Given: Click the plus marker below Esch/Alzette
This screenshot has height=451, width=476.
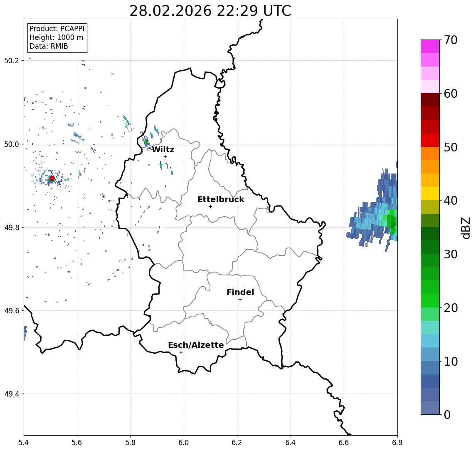Looking at the screenshot, I should (181, 352).
